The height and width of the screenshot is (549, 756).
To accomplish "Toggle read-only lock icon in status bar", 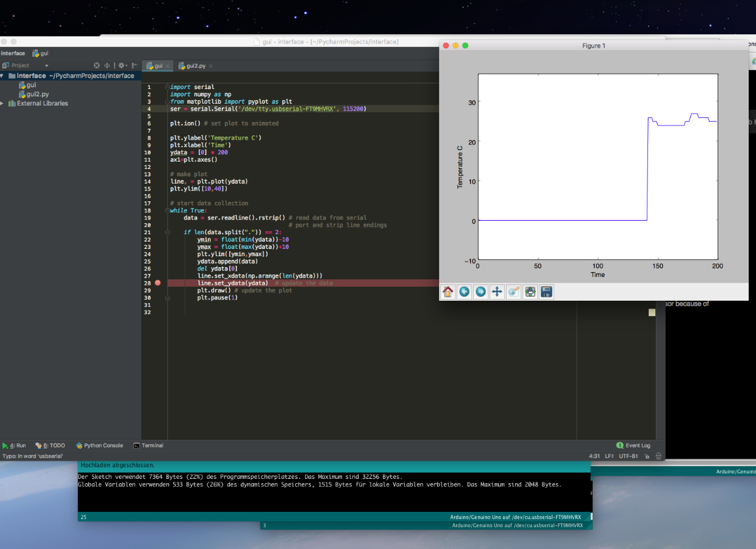I will 647,456.
